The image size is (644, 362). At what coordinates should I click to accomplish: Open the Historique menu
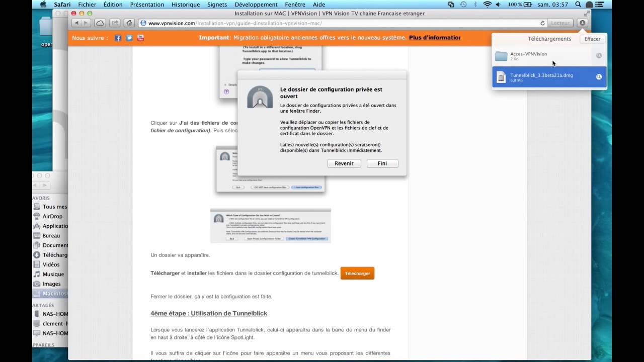coord(186,5)
